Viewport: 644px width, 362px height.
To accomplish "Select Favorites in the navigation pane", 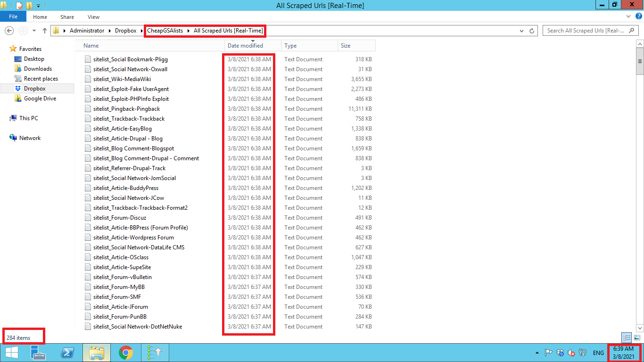I will [x=30, y=49].
